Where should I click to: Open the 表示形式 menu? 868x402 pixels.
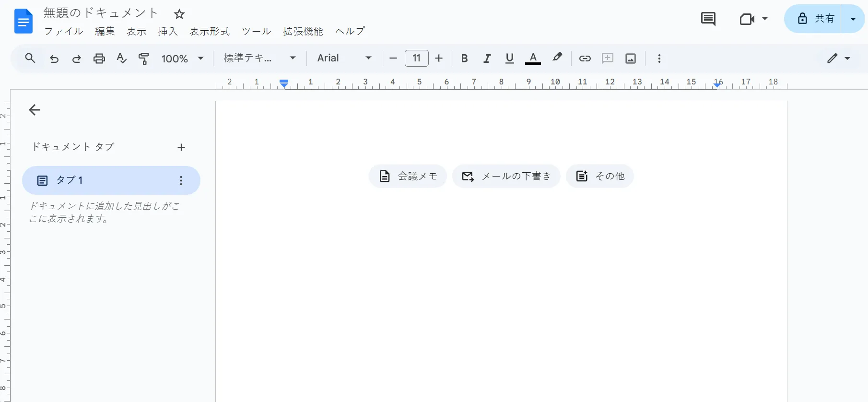[x=210, y=32]
